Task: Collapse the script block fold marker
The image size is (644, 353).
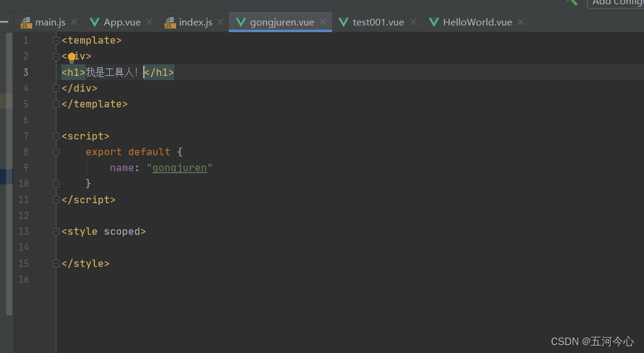Action: [56, 136]
